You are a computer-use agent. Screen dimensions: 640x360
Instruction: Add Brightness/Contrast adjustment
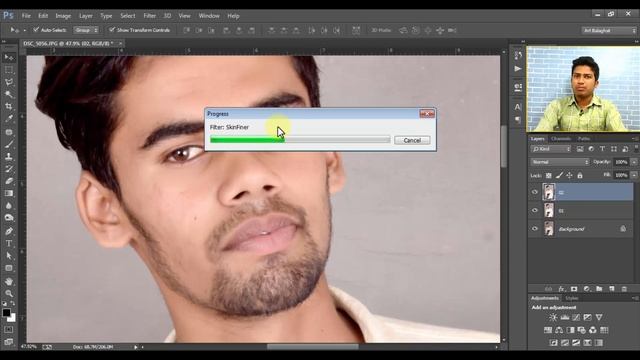[553, 317]
